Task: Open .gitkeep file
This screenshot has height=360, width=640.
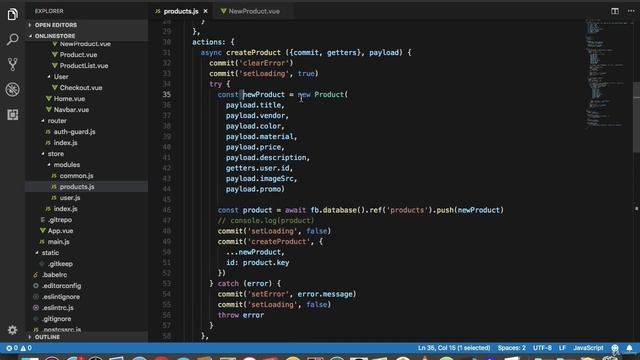Action: click(60, 264)
